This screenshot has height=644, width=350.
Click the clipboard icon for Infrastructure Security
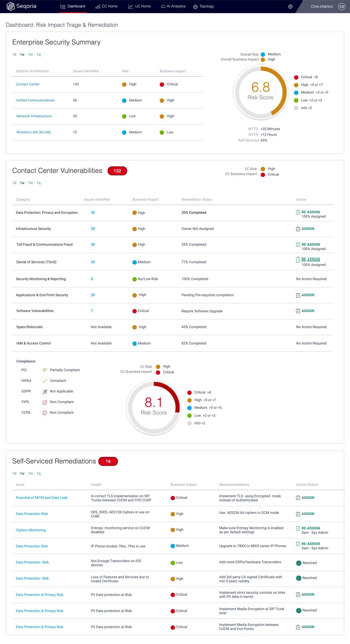[298, 229]
